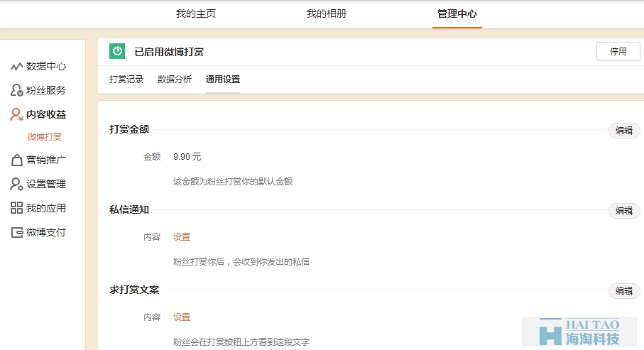Click the 求打赏文案 section heading

point(134,290)
